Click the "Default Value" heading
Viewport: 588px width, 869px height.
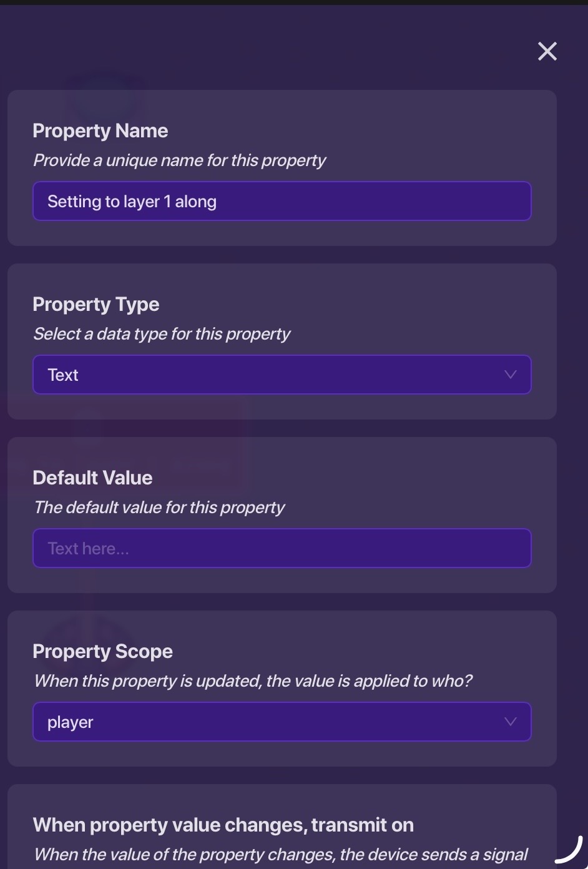(92, 478)
